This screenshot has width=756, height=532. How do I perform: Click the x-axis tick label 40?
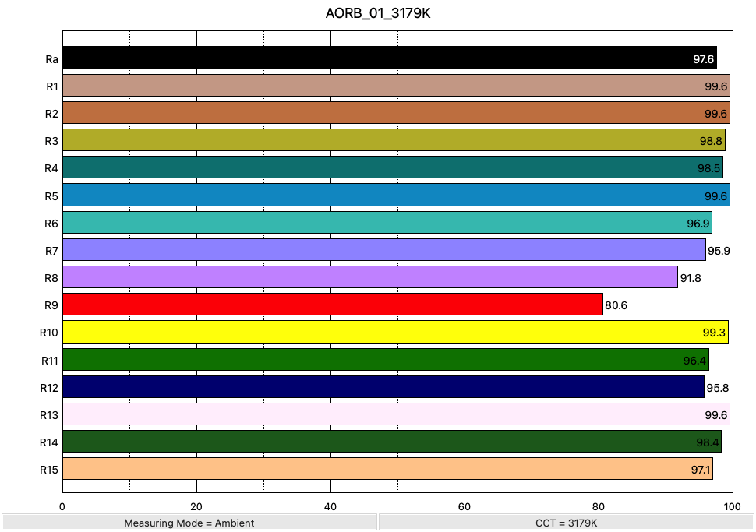(330, 506)
